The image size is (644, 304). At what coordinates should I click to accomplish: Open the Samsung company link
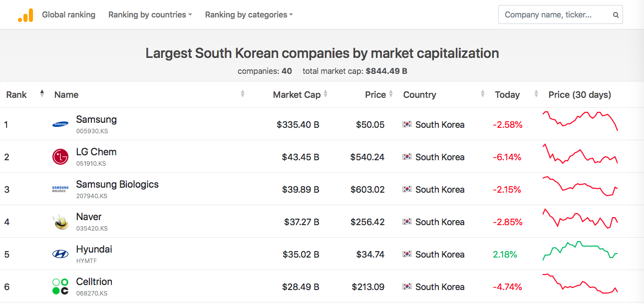96,120
